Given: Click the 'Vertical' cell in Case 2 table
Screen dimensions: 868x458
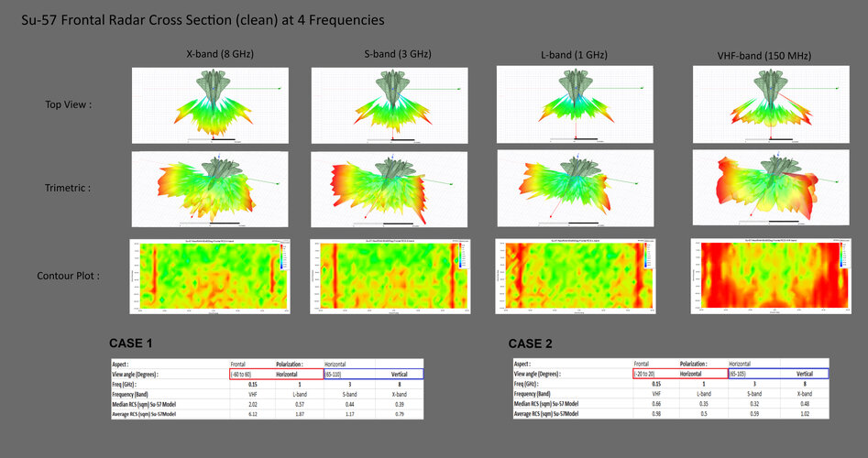Looking at the screenshot, I should 805,374.
